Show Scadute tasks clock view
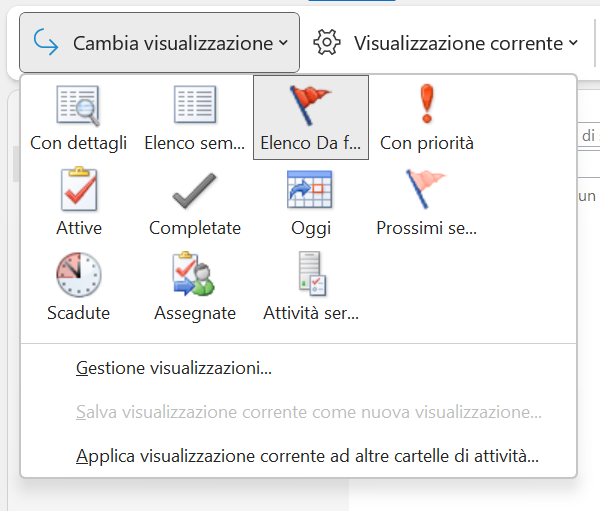 coord(79,287)
